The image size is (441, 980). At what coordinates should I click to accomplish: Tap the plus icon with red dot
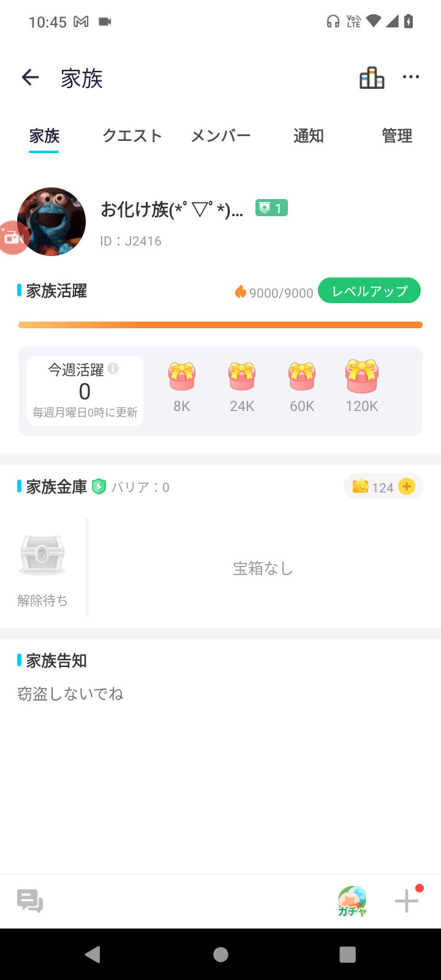407,901
